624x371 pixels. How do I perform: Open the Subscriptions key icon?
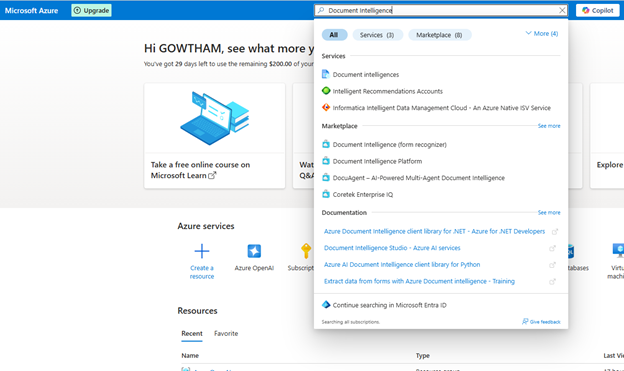point(306,251)
